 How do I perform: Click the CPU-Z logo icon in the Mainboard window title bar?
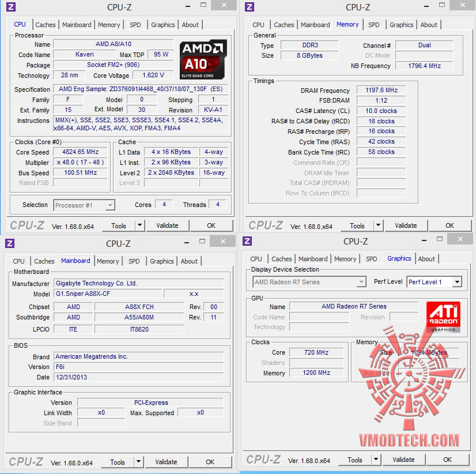10,243
